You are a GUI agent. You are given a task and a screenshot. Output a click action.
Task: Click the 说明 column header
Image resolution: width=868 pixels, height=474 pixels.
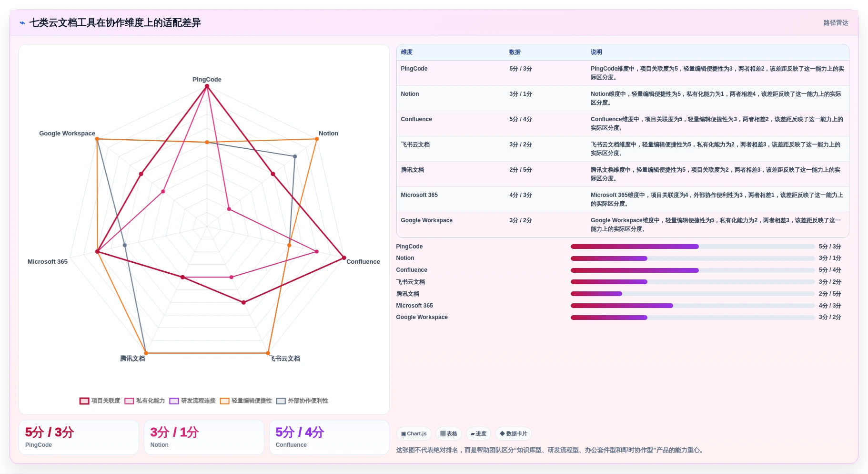click(x=596, y=52)
